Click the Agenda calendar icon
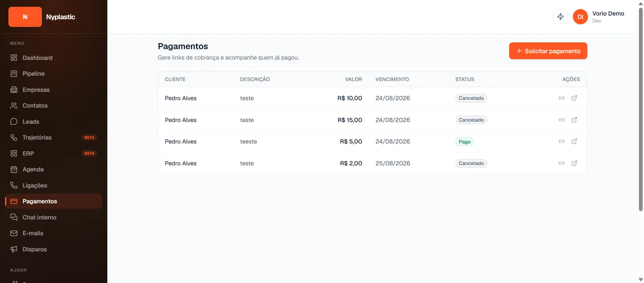The width and height of the screenshot is (644, 283). point(14,169)
